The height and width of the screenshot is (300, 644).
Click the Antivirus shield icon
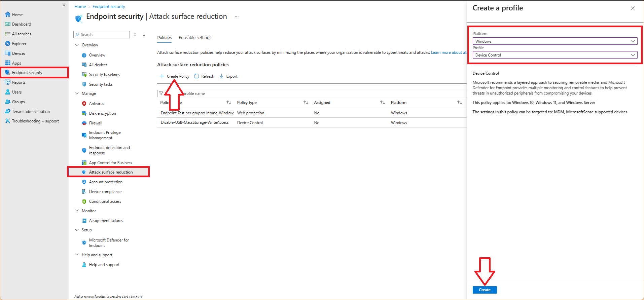(84, 104)
